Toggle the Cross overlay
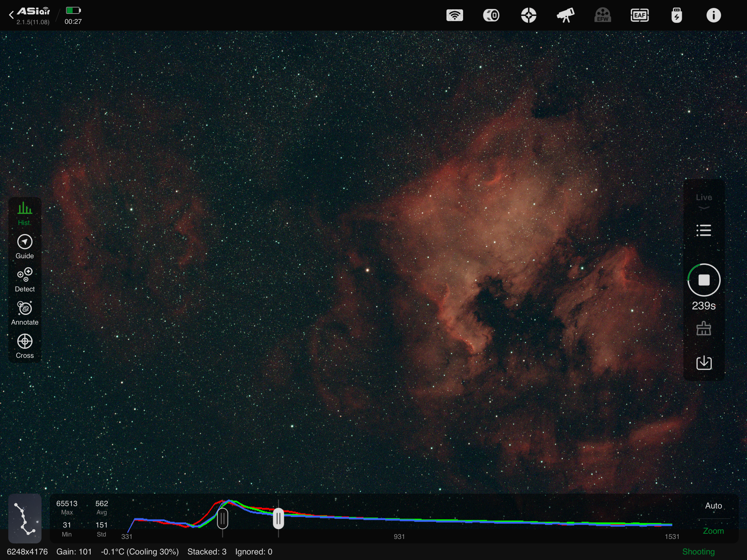Viewport: 747px width, 560px height. click(25, 346)
